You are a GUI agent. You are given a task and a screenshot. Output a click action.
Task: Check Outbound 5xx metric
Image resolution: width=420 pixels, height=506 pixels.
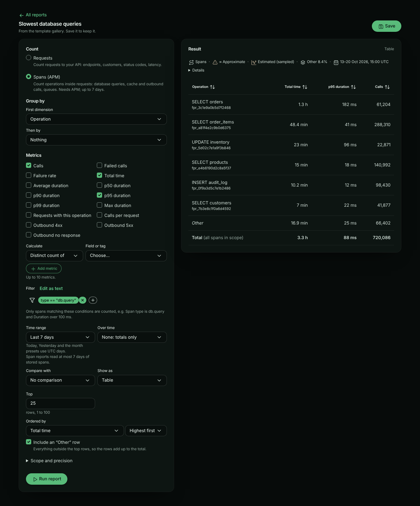pos(99,225)
